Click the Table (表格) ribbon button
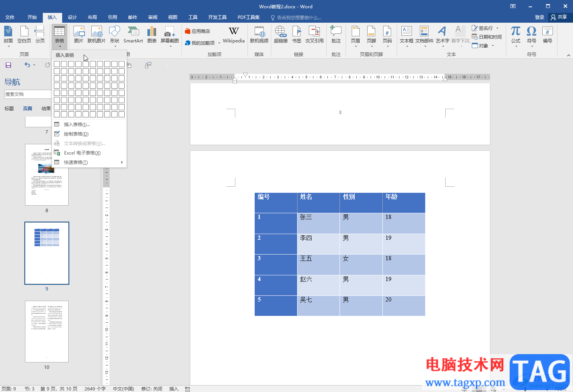The width and height of the screenshot is (573, 392). (59, 36)
